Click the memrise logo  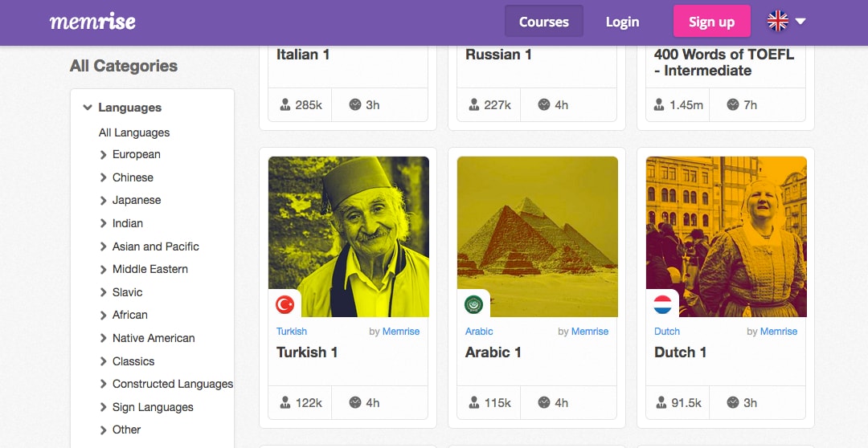92,22
